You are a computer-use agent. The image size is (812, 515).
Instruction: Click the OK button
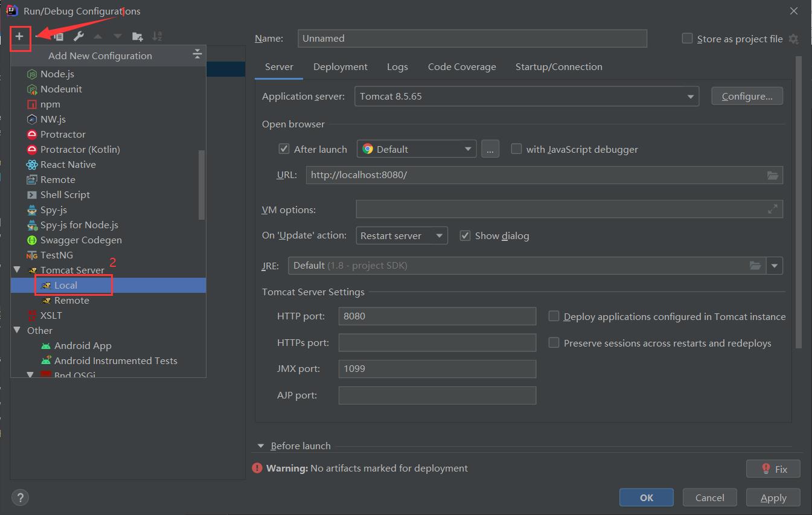[647, 497]
